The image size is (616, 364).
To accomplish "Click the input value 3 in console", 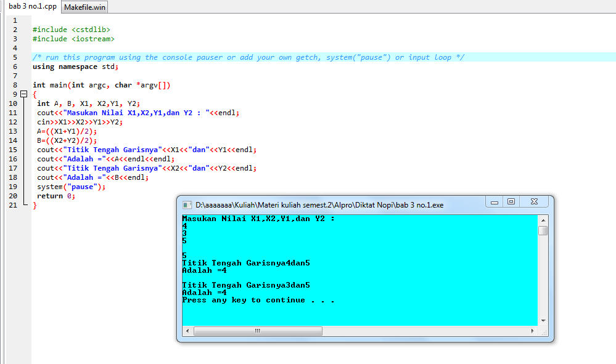I will pyautogui.click(x=184, y=233).
